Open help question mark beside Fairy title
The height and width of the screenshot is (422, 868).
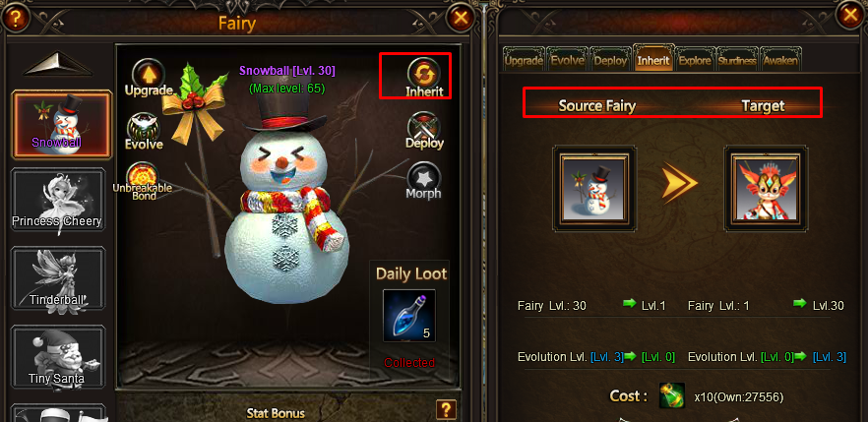point(15,19)
